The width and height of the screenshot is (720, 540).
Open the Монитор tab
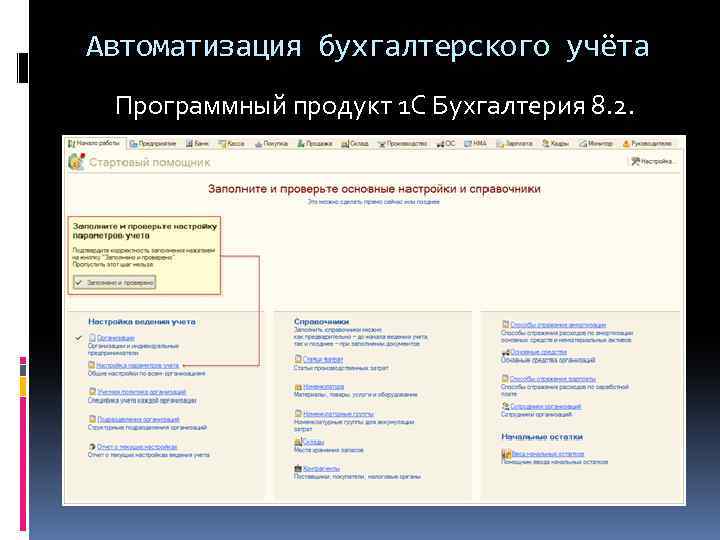596,144
